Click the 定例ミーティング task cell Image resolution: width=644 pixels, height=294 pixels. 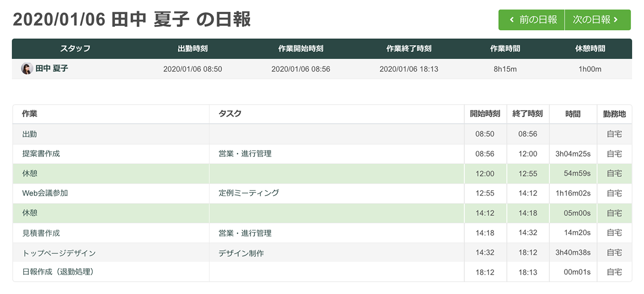249,193
